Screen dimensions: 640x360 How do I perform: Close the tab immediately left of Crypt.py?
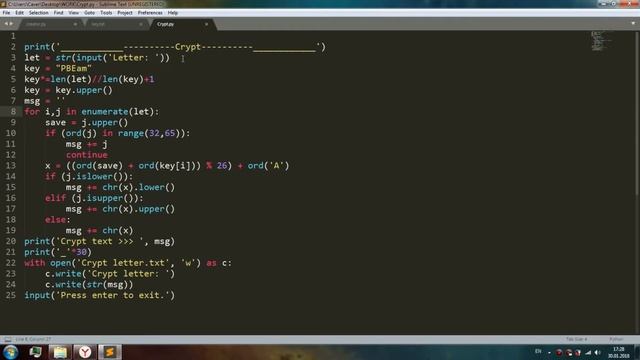click(141, 24)
